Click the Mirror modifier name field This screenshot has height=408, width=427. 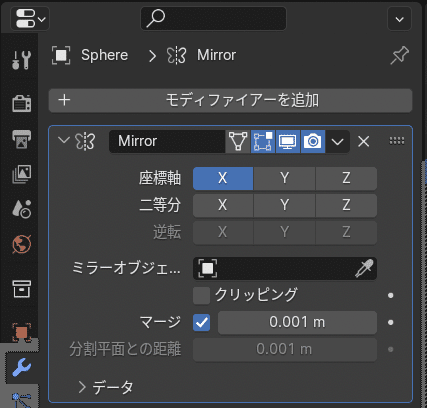[167, 141]
